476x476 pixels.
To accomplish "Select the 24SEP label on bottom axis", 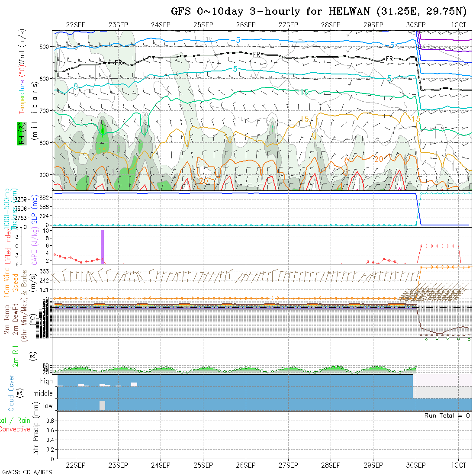I will click(x=161, y=465).
